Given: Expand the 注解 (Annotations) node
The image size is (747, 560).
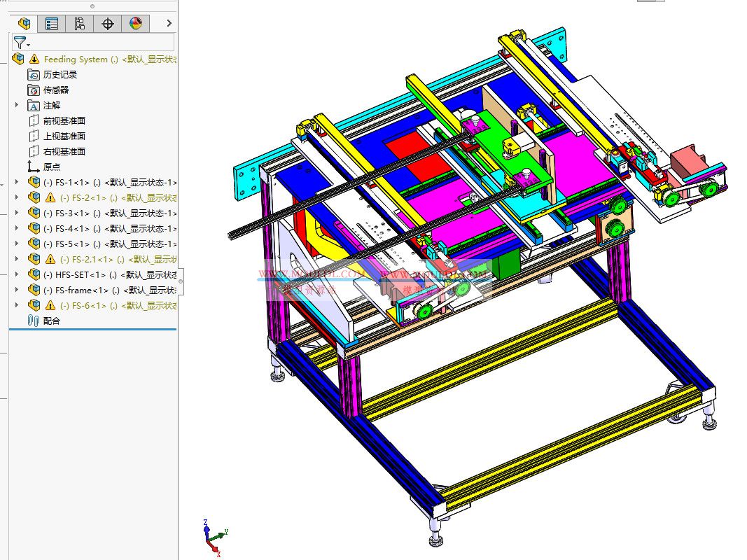Looking at the screenshot, I should point(17,105).
